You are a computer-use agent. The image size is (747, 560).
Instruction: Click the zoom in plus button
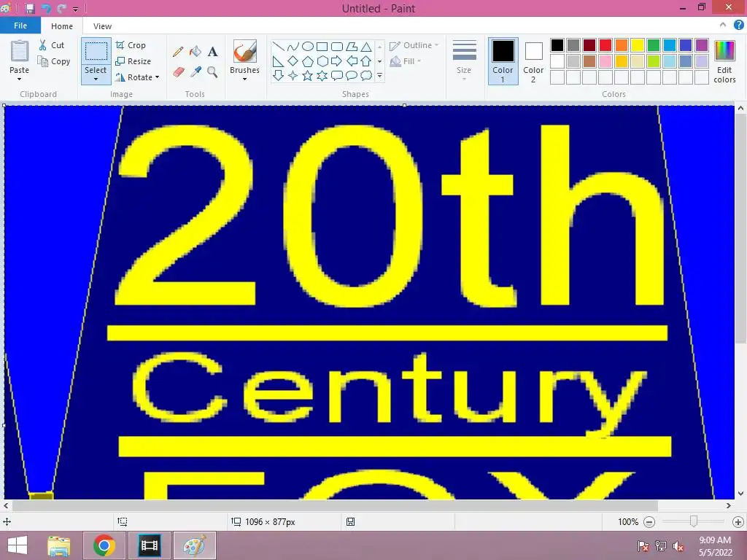(x=738, y=522)
